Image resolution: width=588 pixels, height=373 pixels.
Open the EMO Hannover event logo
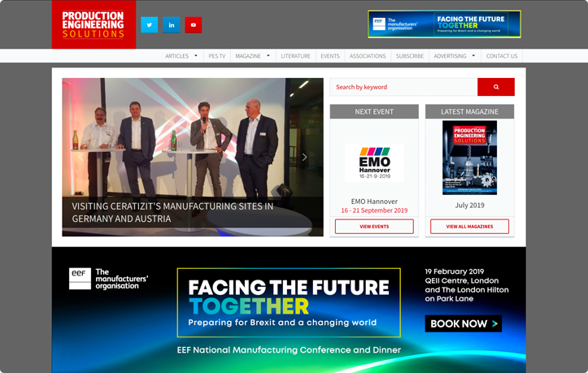pos(374,163)
